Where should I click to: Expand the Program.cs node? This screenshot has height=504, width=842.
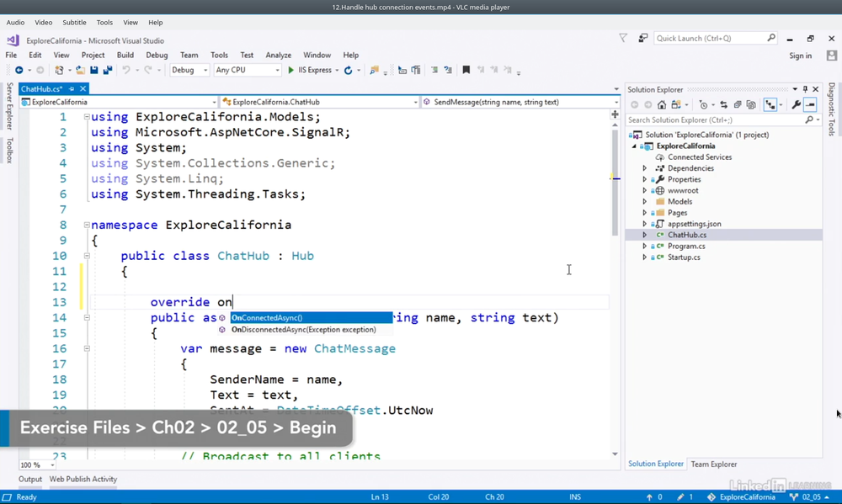point(645,247)
